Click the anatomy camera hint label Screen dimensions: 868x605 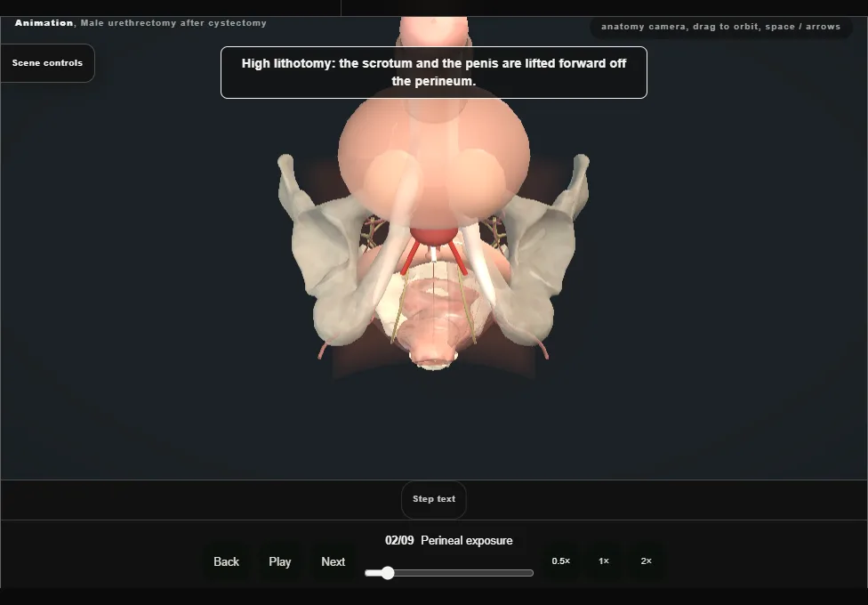point(720,27)
